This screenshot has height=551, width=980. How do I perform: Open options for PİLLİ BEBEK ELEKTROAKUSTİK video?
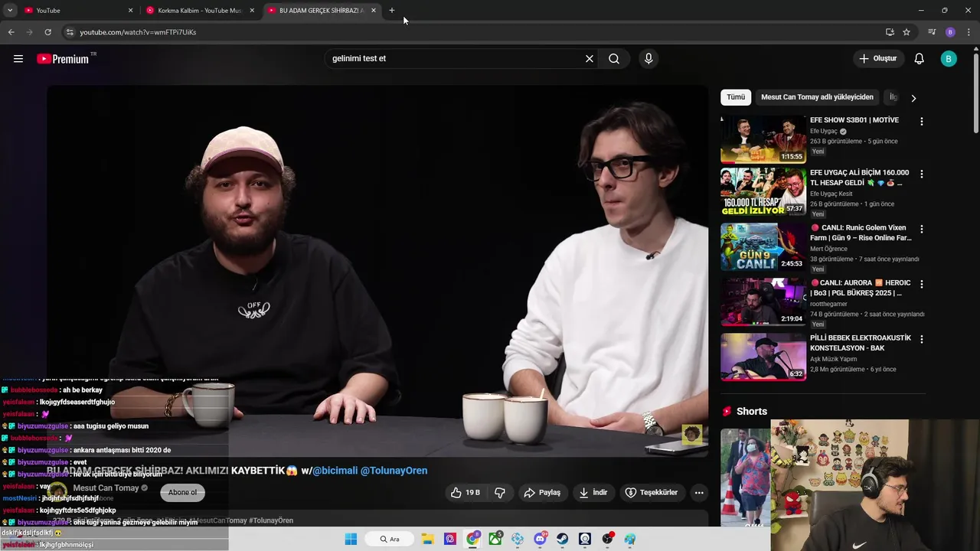[x=922, y=340]
